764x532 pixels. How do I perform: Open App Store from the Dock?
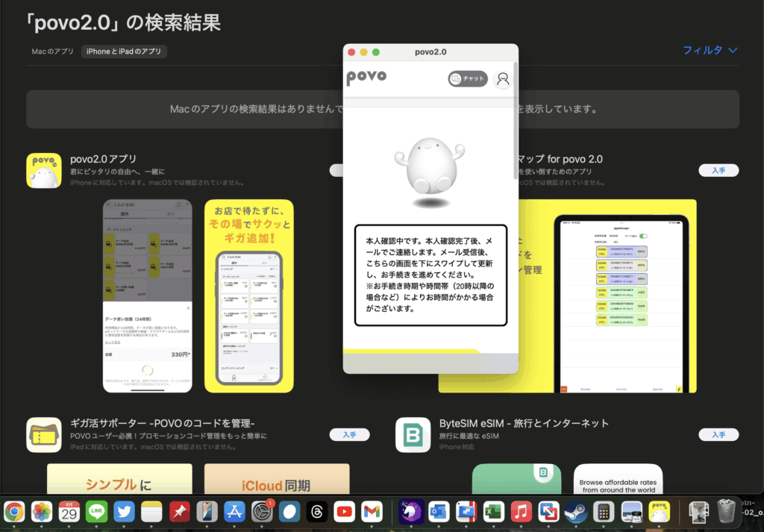tap(234, 512)
